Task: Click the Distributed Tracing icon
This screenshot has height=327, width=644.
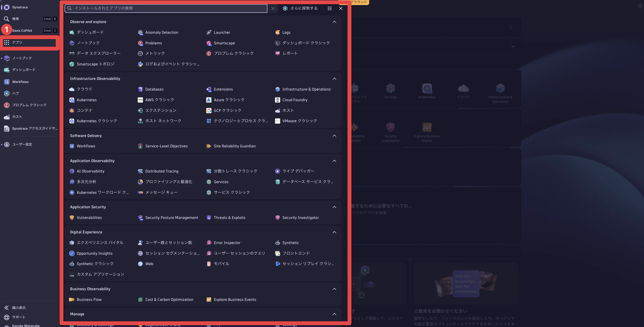Action: (x=140, y=171)
